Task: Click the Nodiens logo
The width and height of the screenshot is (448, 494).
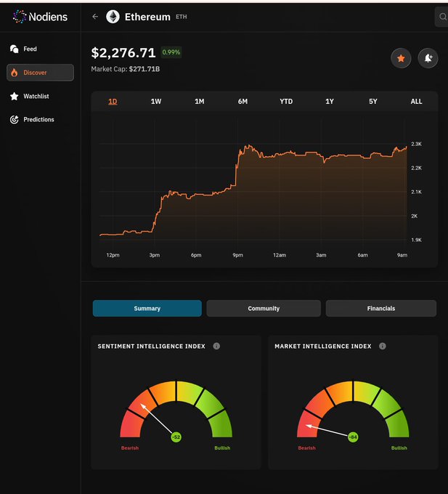Action: tap(40, 17)
